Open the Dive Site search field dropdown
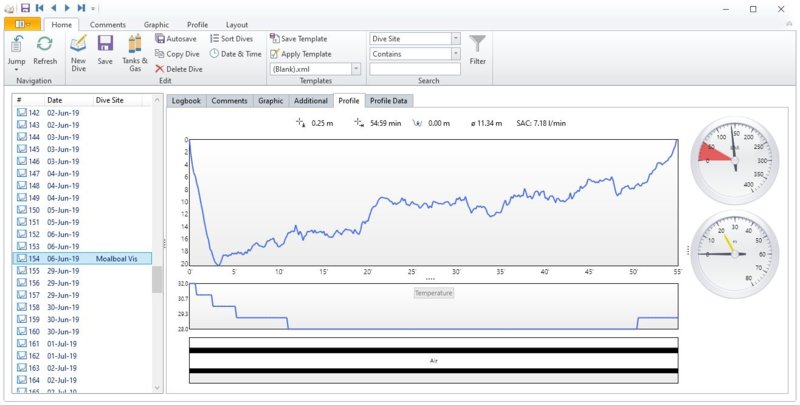 click(455, 39)
